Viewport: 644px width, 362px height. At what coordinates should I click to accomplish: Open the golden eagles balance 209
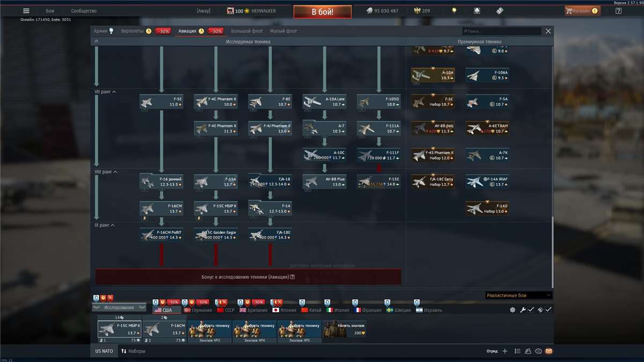[x=422, y=11]
